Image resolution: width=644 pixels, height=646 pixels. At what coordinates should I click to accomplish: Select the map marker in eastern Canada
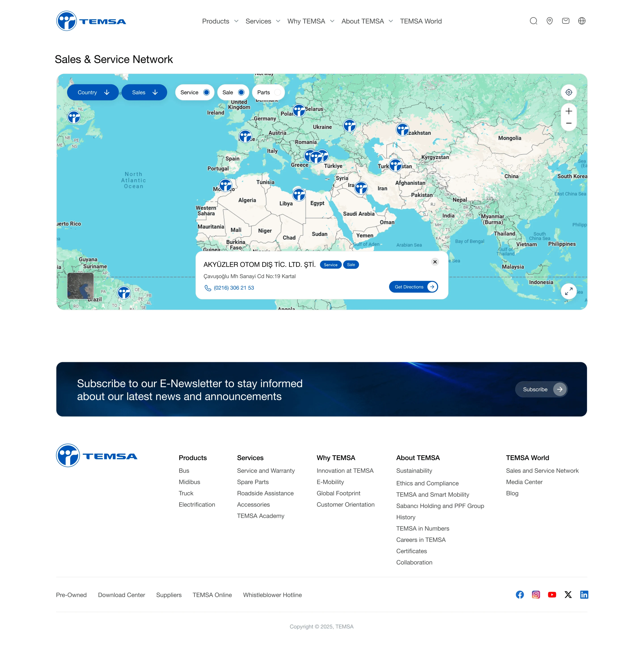coord(74,117)
